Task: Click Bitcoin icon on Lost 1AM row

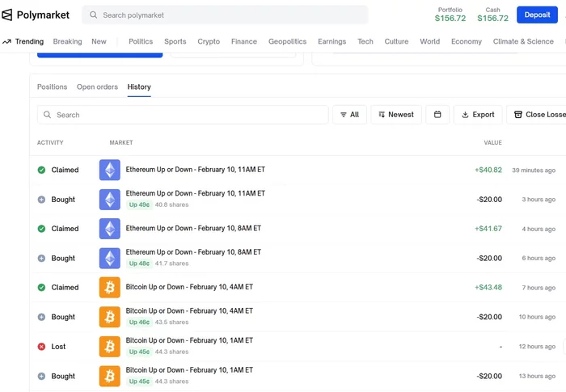Action: 110,347
